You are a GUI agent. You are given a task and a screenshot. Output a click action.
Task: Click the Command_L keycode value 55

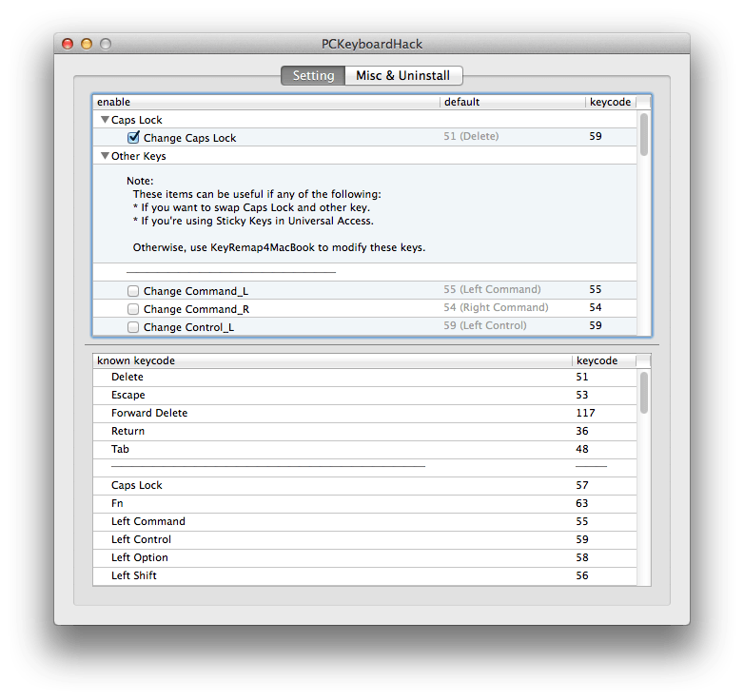click(596, 290)
